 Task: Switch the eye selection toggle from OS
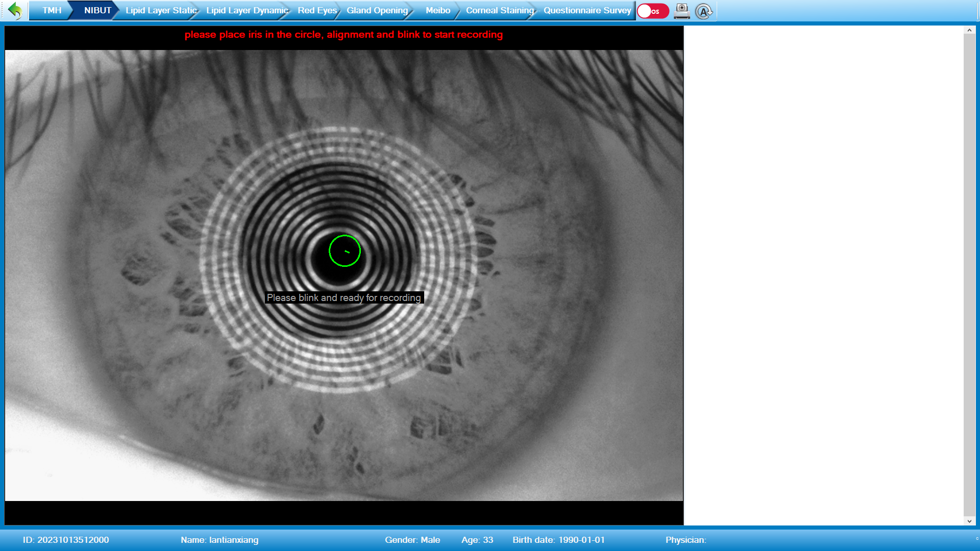(x=652, y=11)
